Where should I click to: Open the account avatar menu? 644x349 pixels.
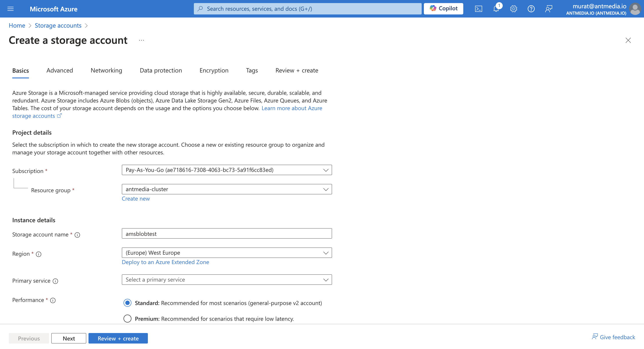635,9
